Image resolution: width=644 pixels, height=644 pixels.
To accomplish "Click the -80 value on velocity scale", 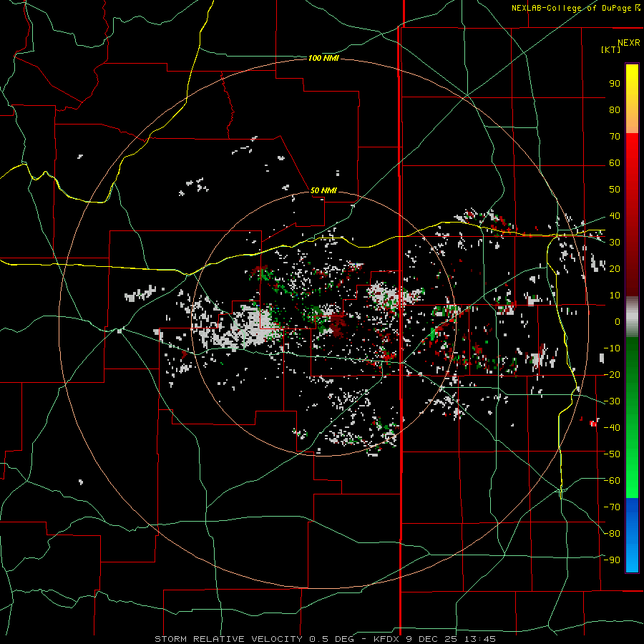I will pyautogui.click(x=612, y=534).
